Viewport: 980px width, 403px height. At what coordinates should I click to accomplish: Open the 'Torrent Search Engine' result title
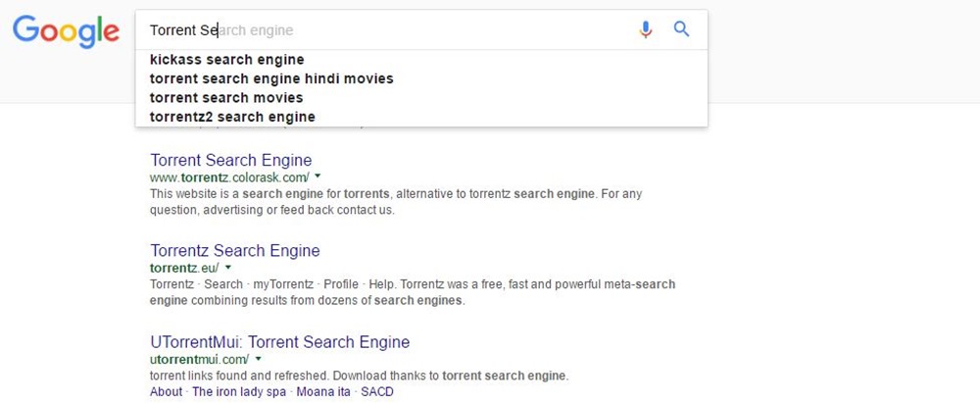[231, 160]
